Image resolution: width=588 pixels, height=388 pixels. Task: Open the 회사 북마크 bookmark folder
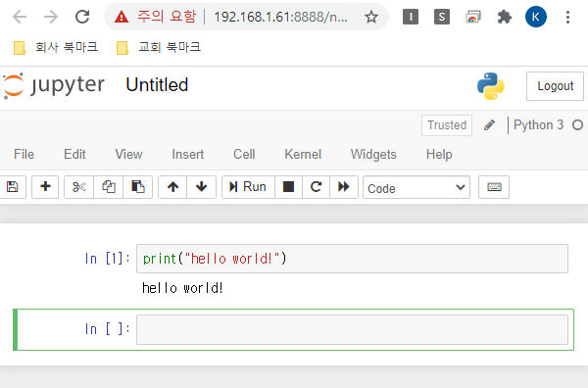56,47
